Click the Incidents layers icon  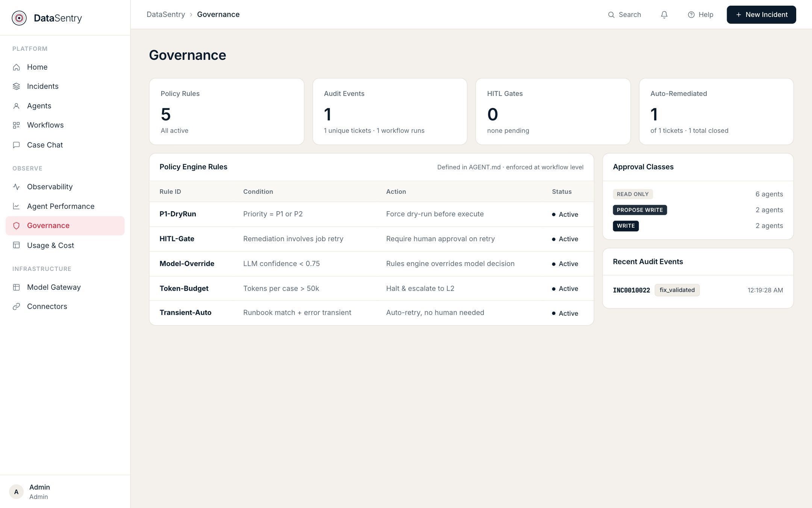[16, 86]
